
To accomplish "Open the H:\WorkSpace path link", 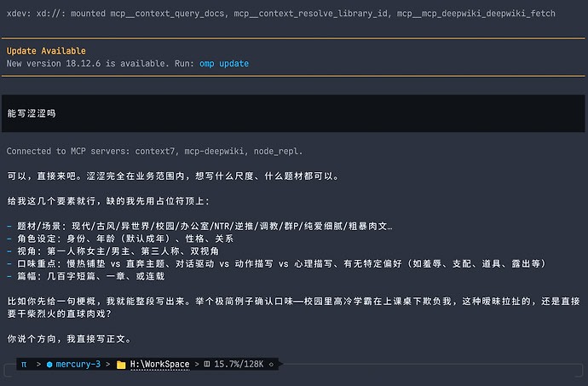I will pyautogui.click(x=159, y=365).
